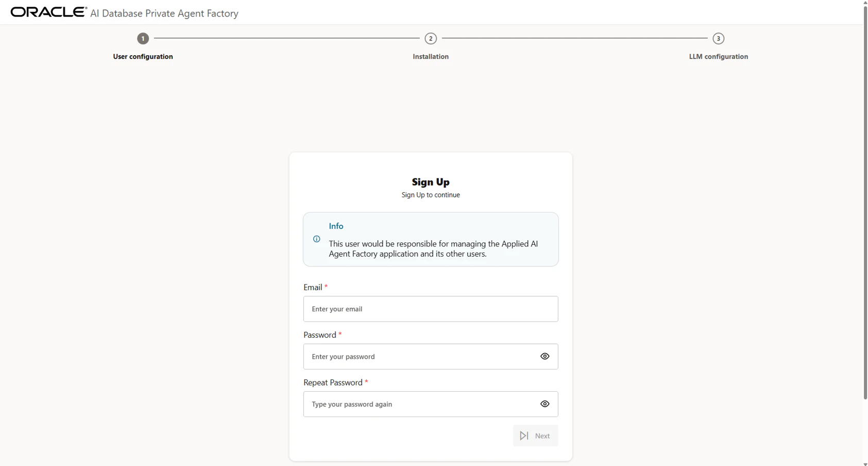Click the 'AI Database Private Agent Factory' title
The width and height of the screenshot is (868, 466).
[164, 13]
